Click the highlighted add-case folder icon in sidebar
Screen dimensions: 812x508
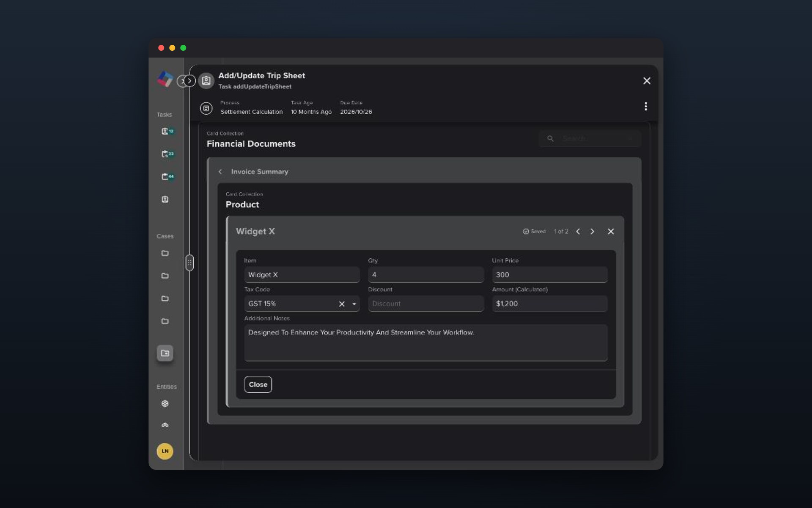165,353
